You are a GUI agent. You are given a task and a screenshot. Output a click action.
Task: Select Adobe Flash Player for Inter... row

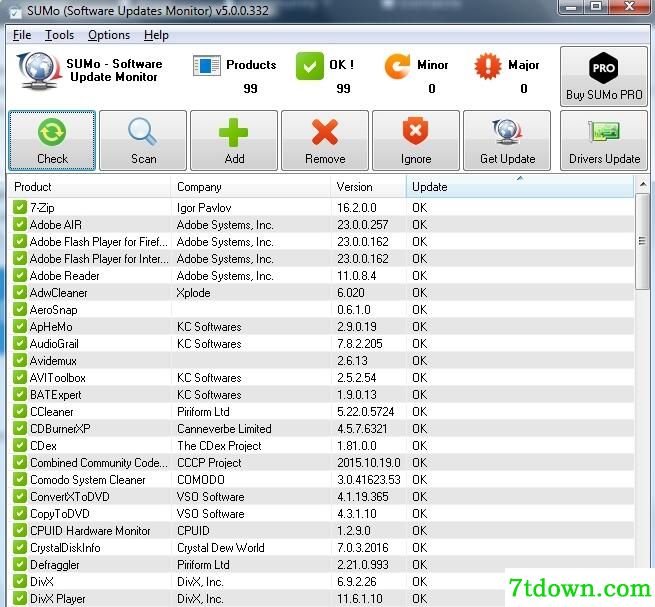point(321,259)
